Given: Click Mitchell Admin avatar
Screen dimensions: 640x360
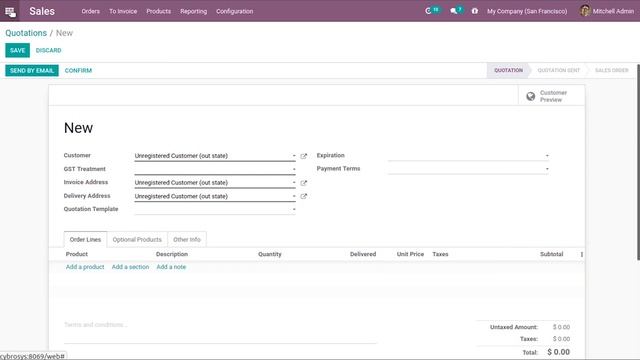Looking at the screenshot, I should pos(585,11).
